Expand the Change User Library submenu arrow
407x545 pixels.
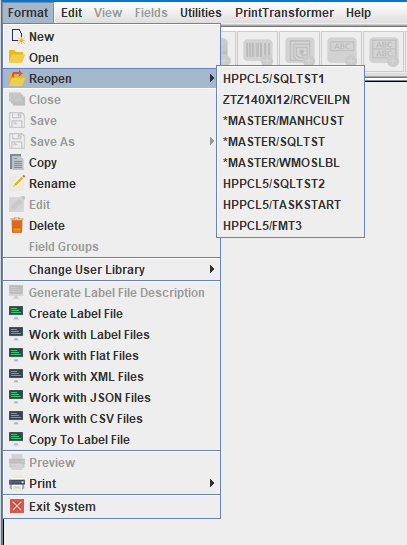tap(212, 269)
